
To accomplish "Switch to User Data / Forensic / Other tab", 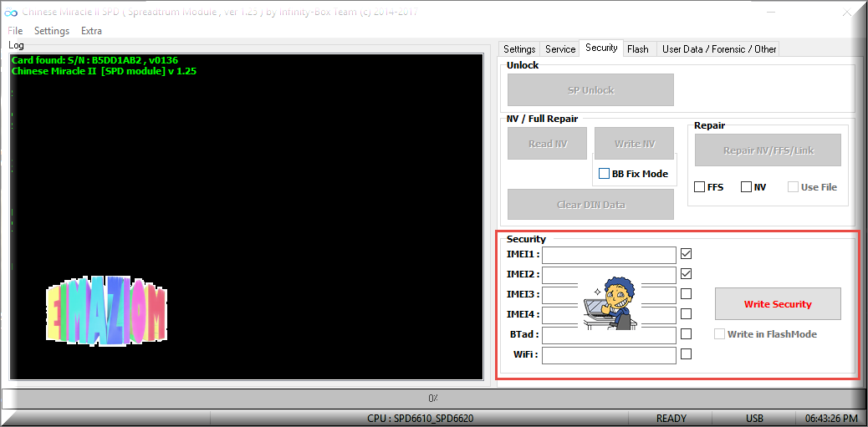I will 718,49.
